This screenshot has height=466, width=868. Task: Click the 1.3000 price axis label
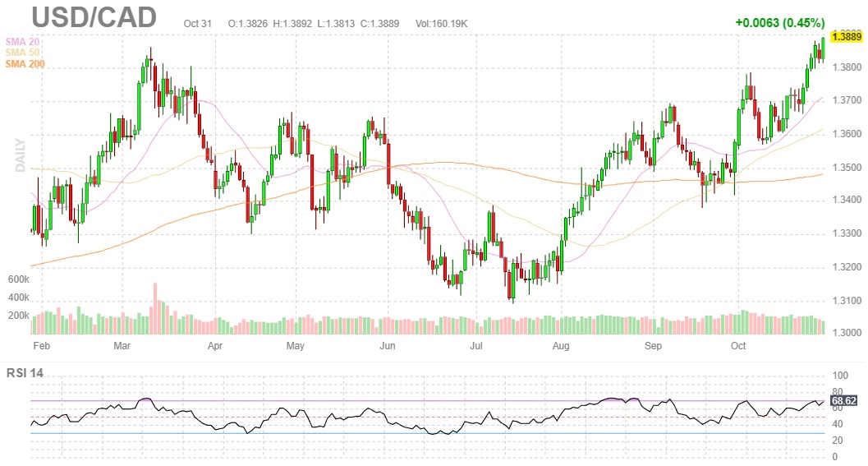(847, 333)
